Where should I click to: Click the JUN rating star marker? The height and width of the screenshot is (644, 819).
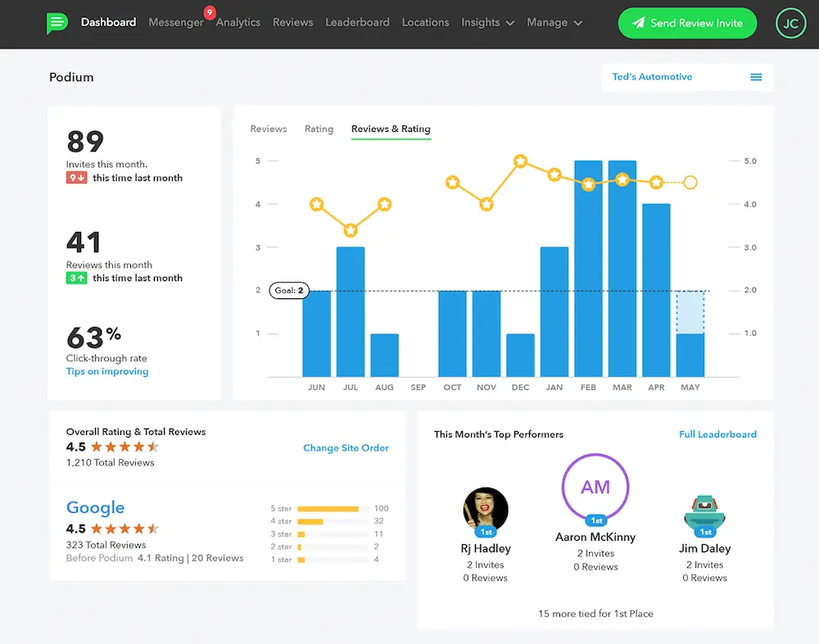click(x=316, y=204)
